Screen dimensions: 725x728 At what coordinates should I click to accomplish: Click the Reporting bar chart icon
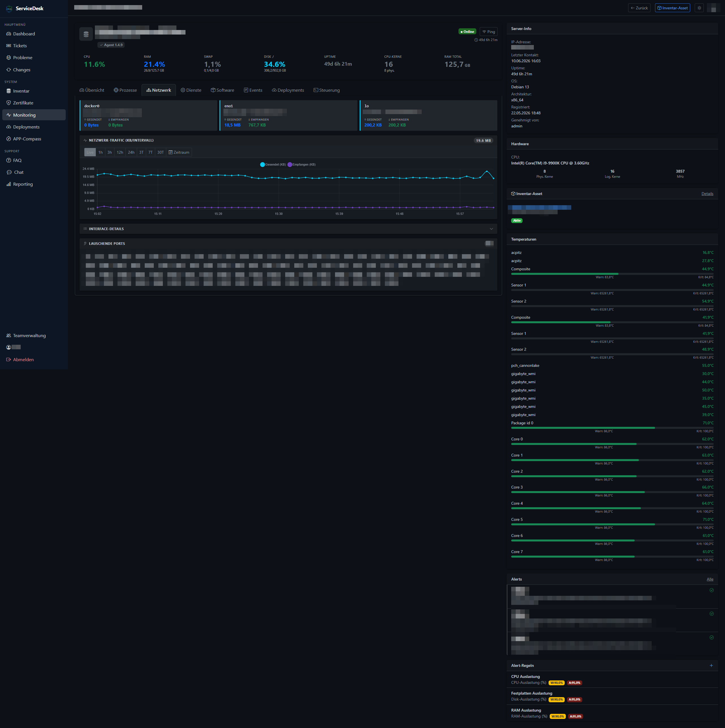click(9, 184)
